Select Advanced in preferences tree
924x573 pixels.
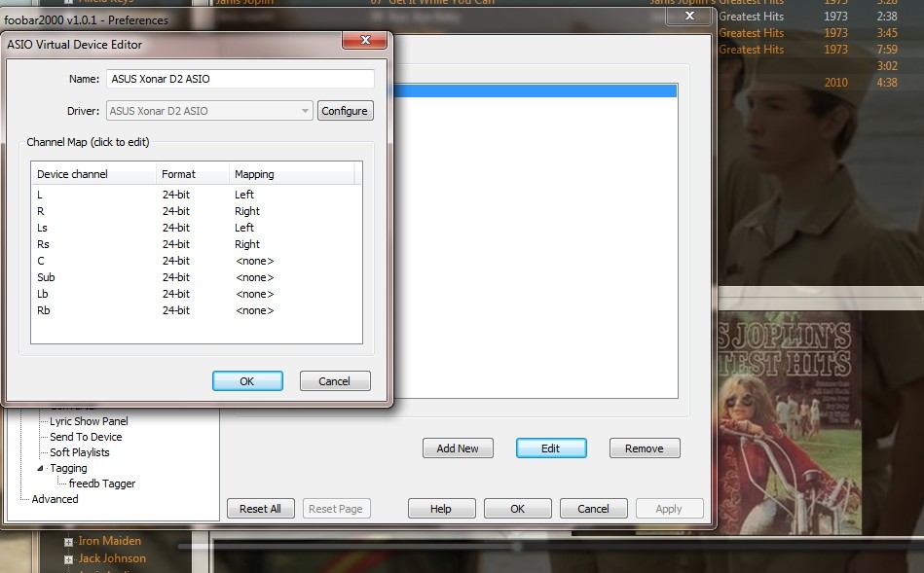coord(55,499)
